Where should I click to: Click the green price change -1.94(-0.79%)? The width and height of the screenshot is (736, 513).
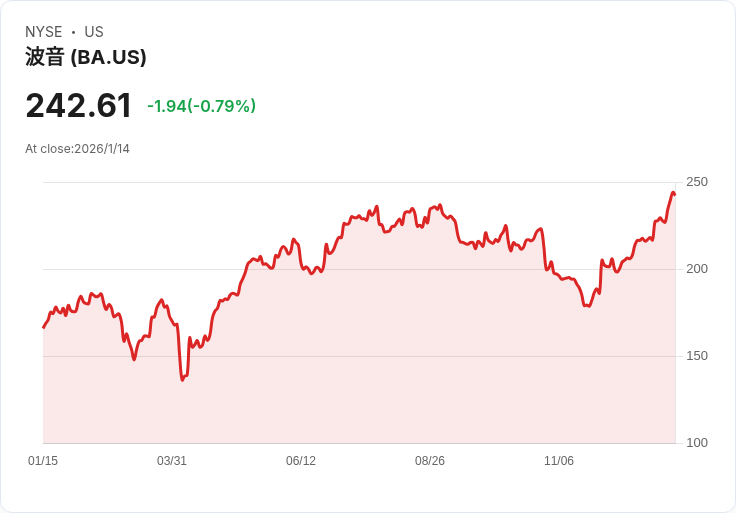click(201, 106)
